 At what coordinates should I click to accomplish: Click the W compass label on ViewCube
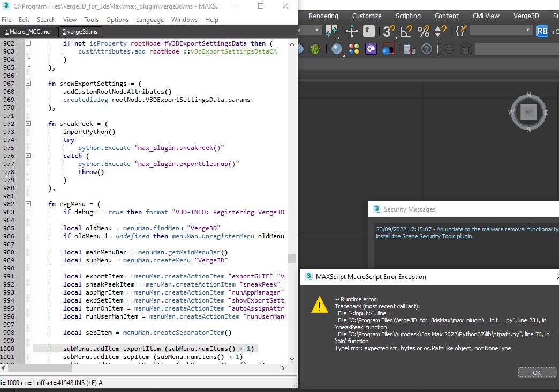click(511, 112)
